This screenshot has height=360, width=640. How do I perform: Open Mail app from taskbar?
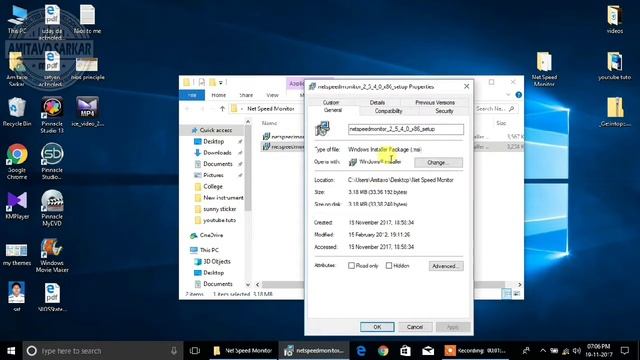pyautogui.click(x=428, y=351)
